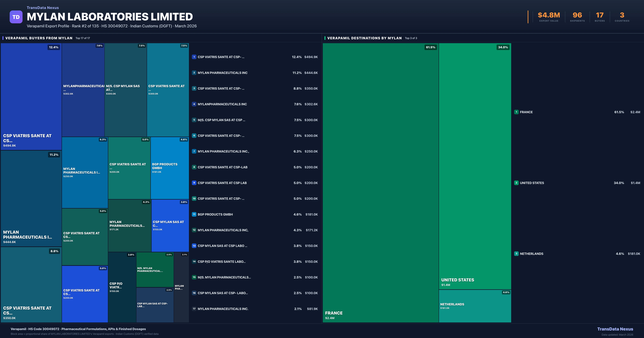Screen dimensions: 644x338
Task: Click the TransData Nexus footer link
Action: click(x=615, y=329)
